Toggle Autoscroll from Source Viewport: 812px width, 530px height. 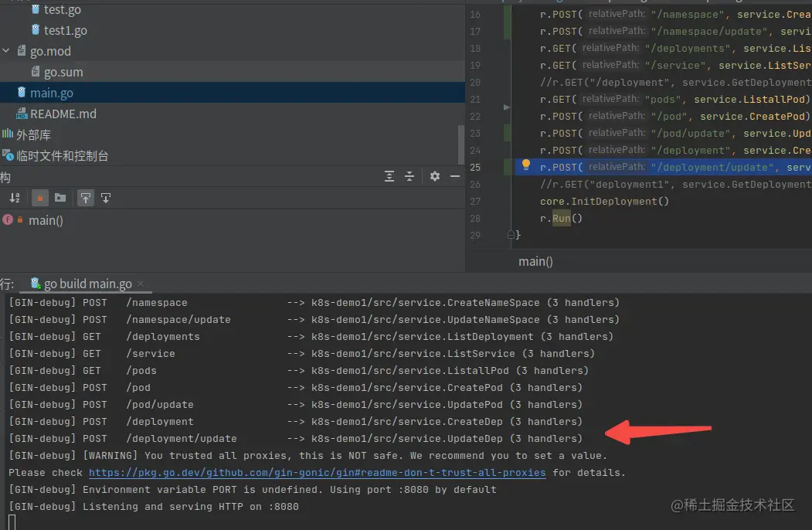[x=106, y=198]
